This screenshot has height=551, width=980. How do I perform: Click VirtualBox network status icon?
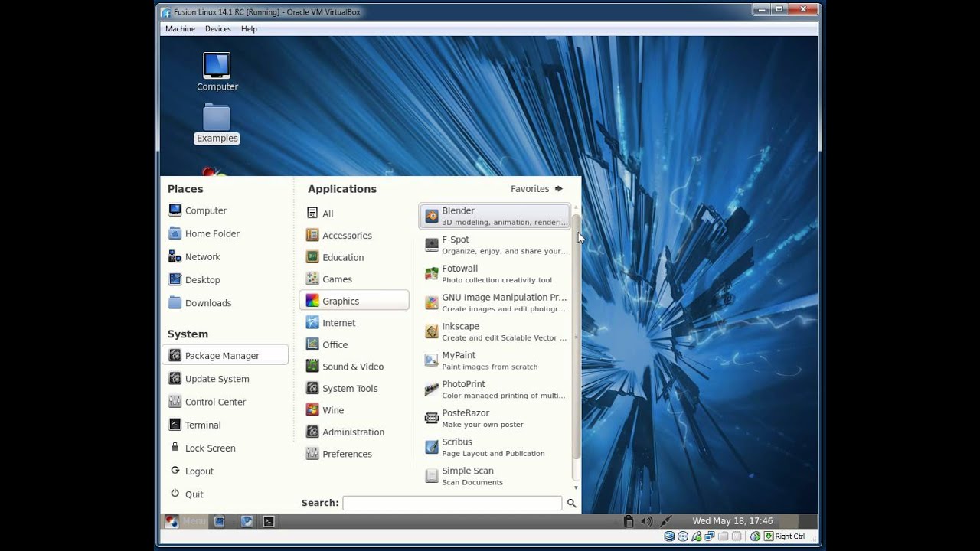point(709,536)
